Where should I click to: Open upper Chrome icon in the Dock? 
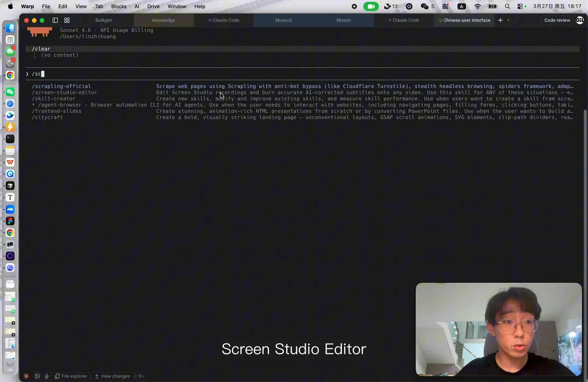tap(10, 75)
